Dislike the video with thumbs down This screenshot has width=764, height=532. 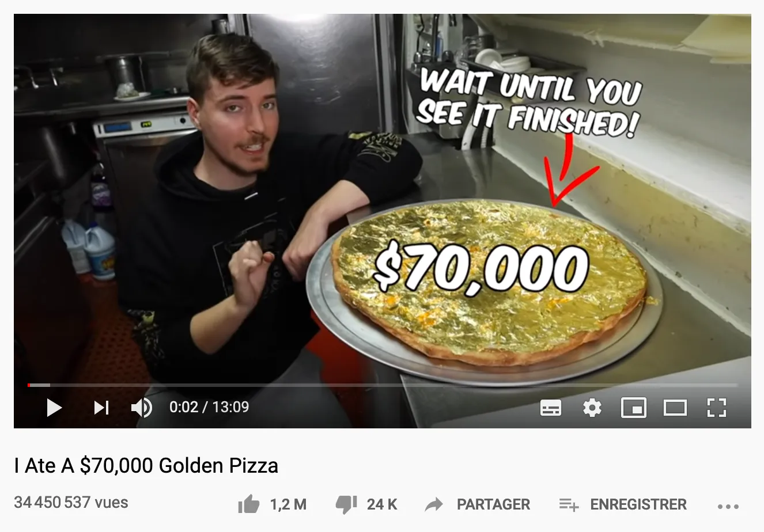tap(346, 505)
